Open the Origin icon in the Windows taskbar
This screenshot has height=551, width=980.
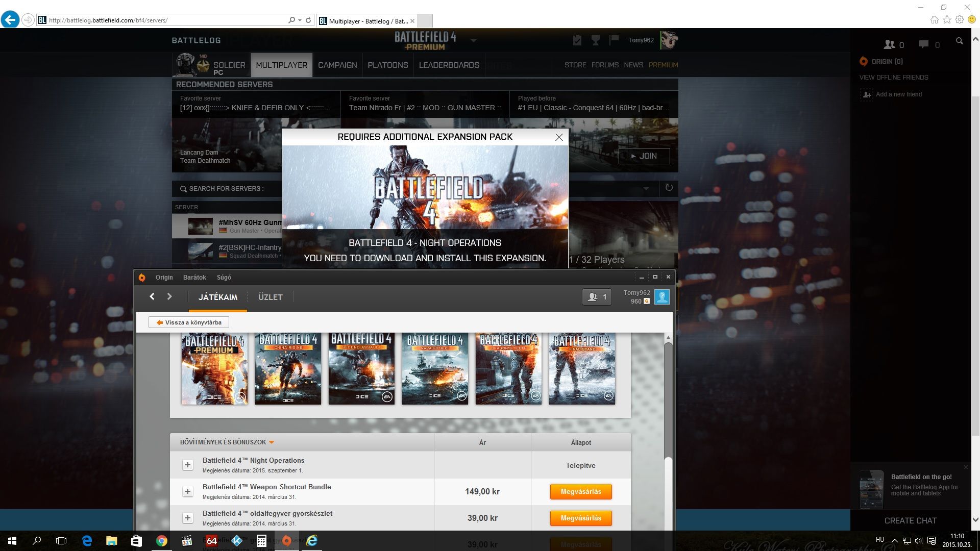(x=287, y=541)
